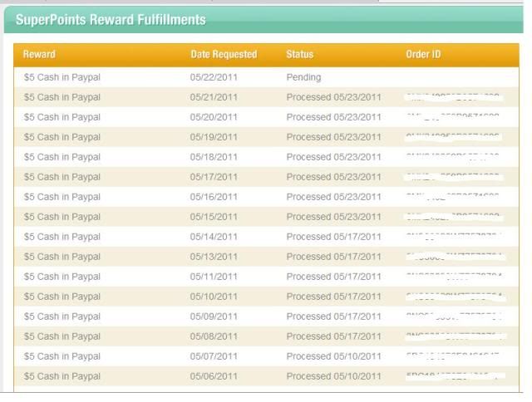
Task: Click date requested 05/08/2011
Action: (214, 336)
